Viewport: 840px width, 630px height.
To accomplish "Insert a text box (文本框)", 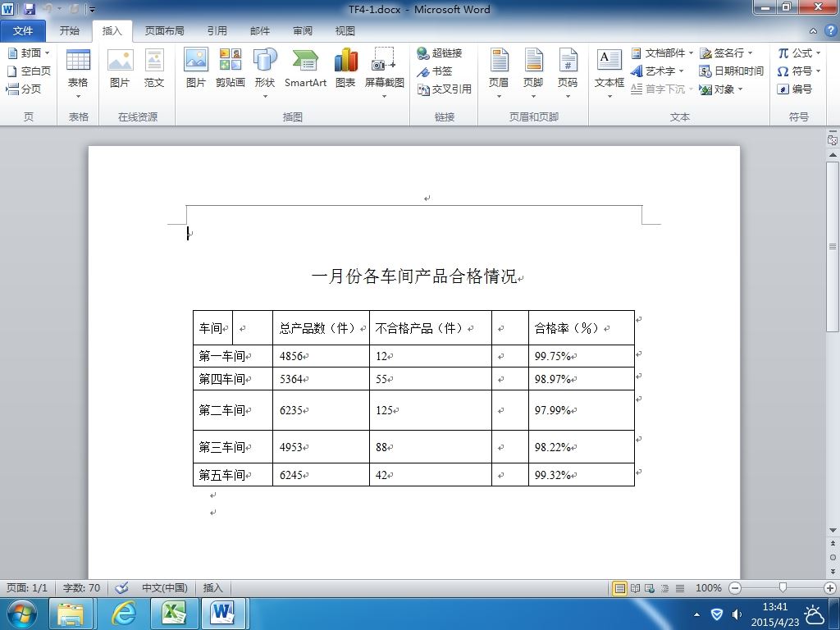I will click(609, 73).
